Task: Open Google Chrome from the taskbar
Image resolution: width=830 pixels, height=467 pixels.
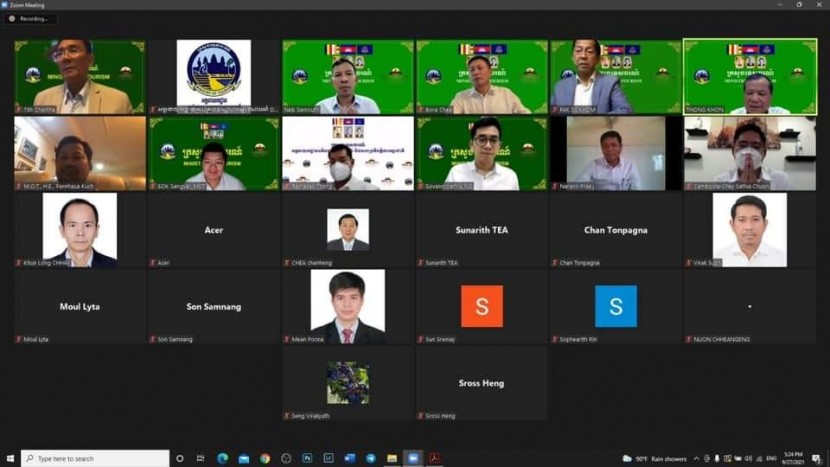Action: click(265, 458)
